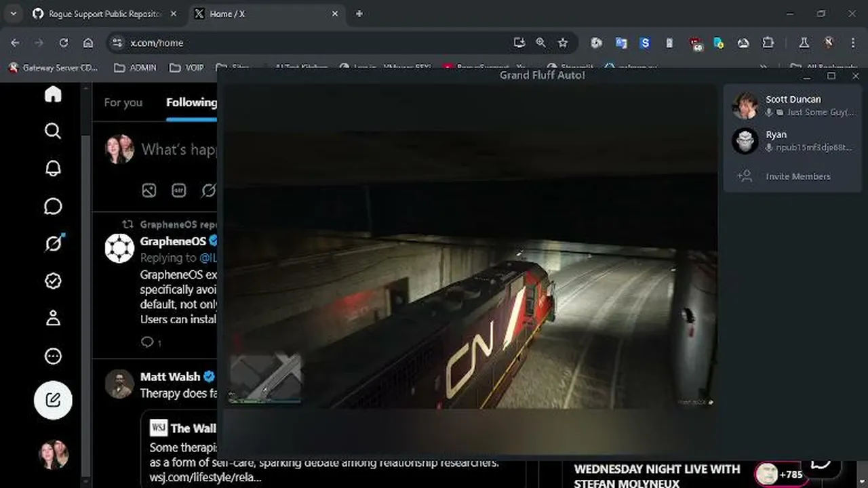Close the Rogue Support browser tab

[174, 14]
